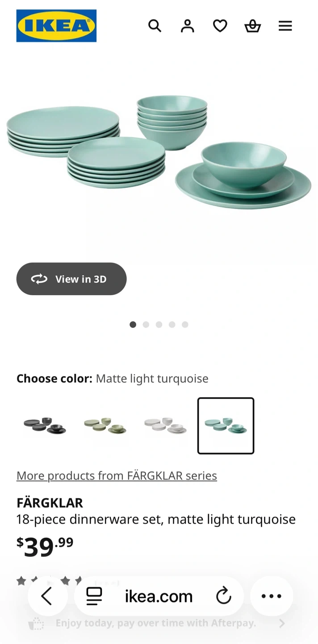
Task: Tap the View in 3D button
Action: [71, 279]
